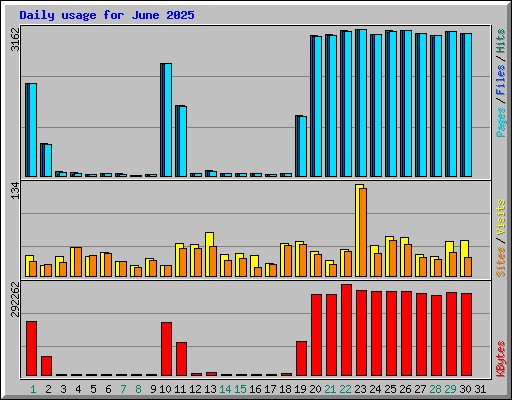
Task: Click green day label 14 on the x-axis
Action: [x=225, y=389]
